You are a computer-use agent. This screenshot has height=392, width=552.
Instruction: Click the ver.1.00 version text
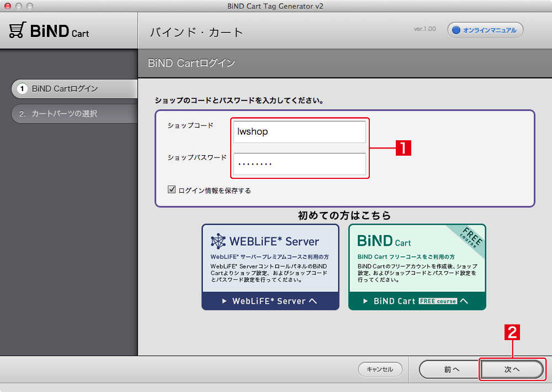[424, 29]
